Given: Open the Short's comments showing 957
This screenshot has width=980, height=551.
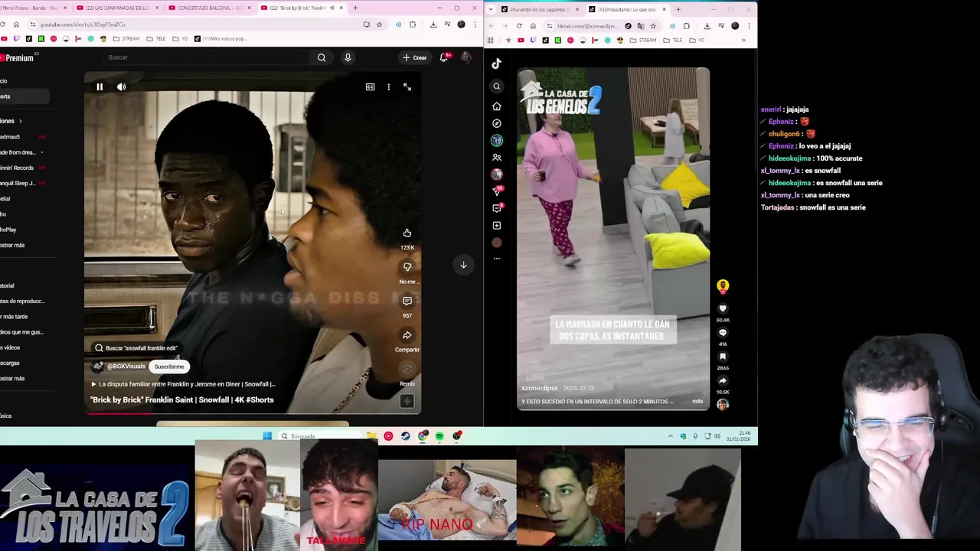Looking at the screenshot, I should pyautogui.click(x=407, y=301).
